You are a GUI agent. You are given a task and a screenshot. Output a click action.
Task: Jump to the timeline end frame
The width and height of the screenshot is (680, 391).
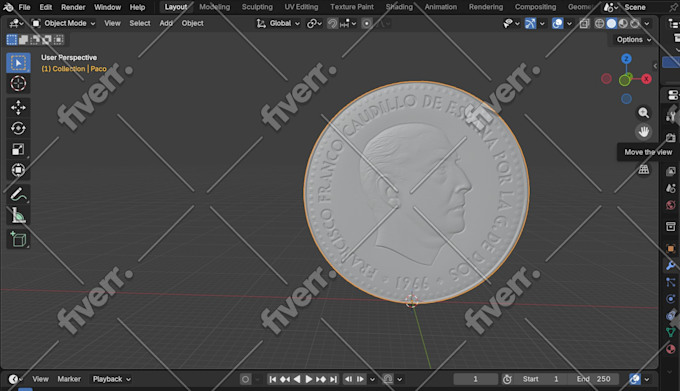coord(333,379)
